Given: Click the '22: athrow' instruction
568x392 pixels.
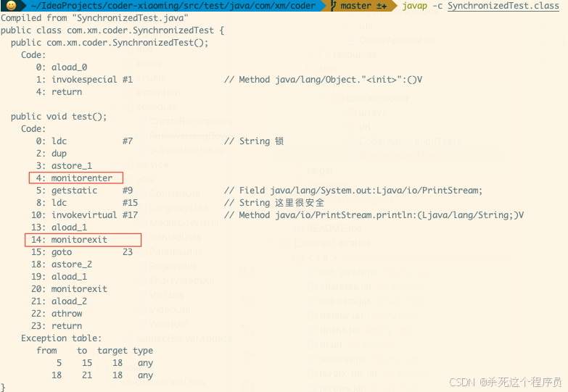Looking at the screenshot, I should coord(57,314).
